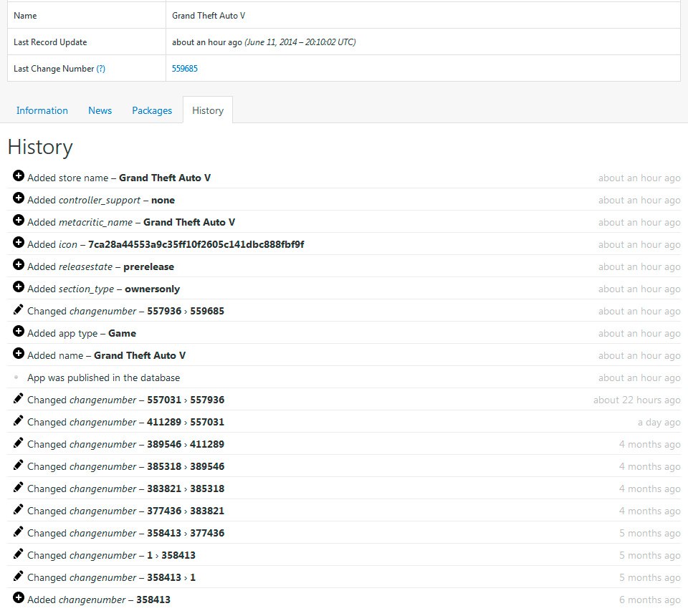The image size is (688, 616).
Task: Click the icon hash 7ca28a44553a9c35ff10f2605c141dbc888fbf9f
Action: (196, 244)
